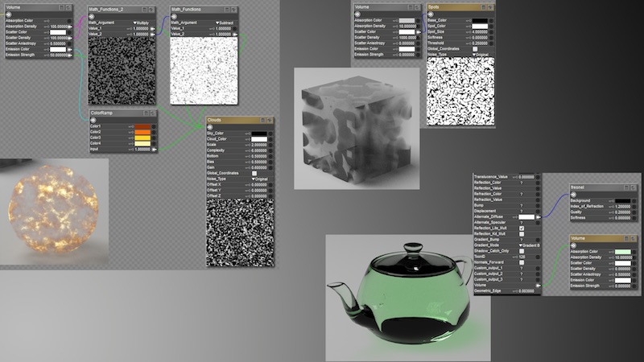The height and width of the screenshot is (362, 644).
Task: Click the Spot_Size input plug in the Spots node
Action: (491, 31)
